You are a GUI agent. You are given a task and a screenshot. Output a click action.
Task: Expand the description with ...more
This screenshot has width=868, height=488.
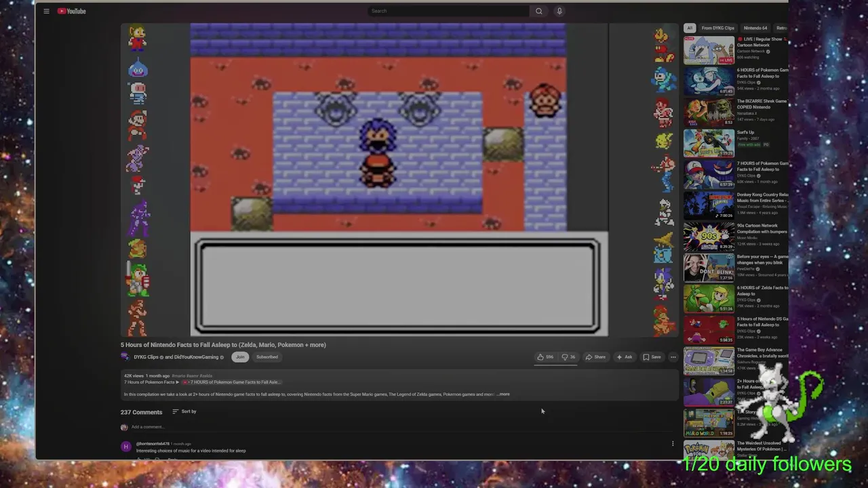[x=503, y=394]
